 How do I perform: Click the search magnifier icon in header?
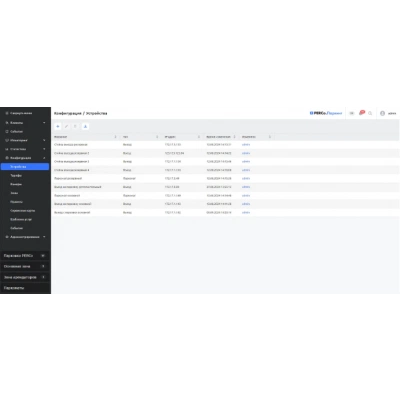click(370, 113)
